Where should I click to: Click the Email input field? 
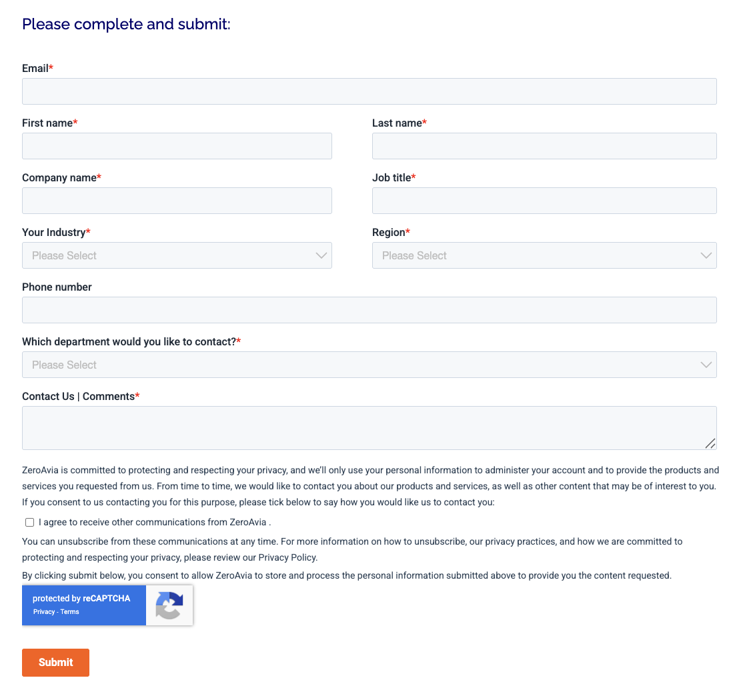tap(369, 91)
